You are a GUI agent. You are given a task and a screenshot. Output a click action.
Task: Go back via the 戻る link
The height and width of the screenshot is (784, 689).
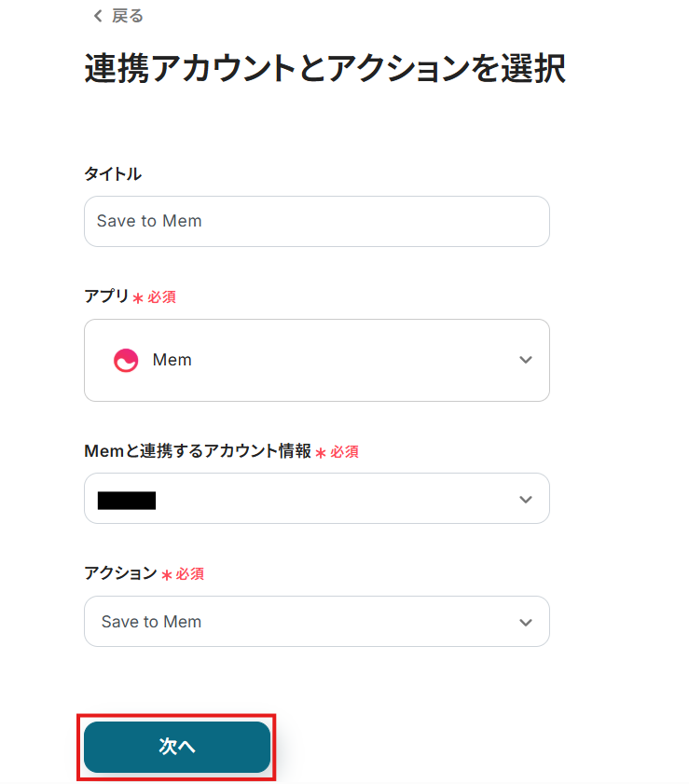pyautogui.click(x=127, y=17)
